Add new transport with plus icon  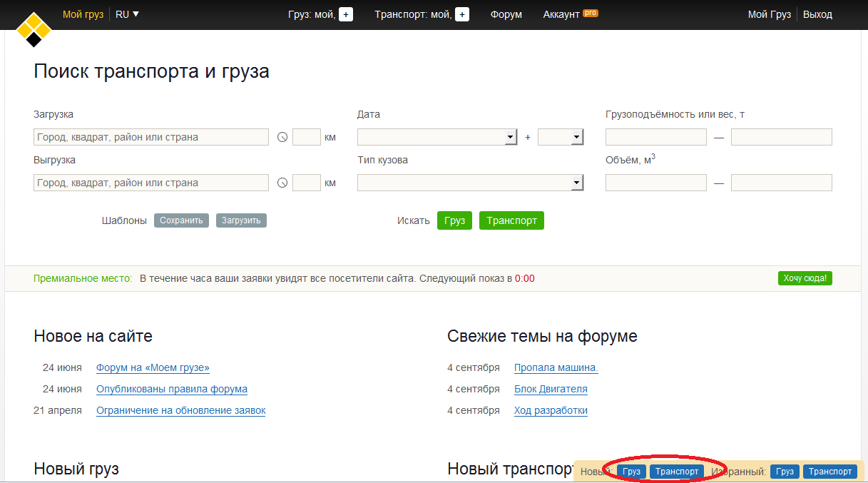(x=462, y=14)
